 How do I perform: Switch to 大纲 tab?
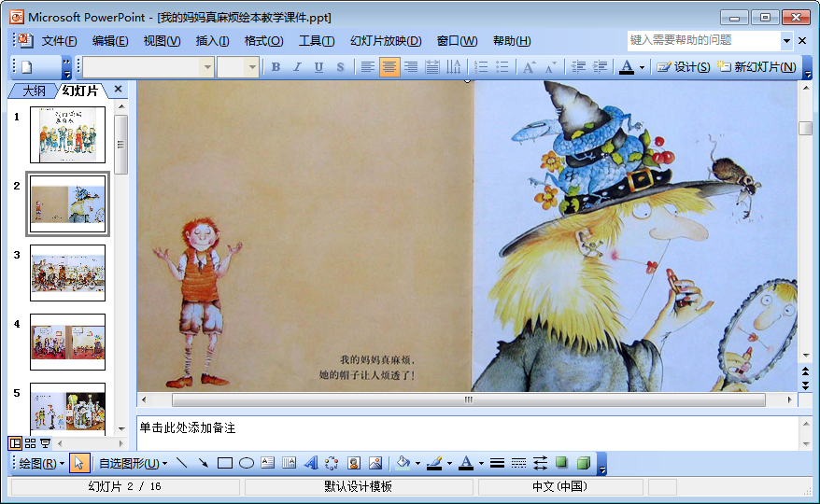pos(34,91)
